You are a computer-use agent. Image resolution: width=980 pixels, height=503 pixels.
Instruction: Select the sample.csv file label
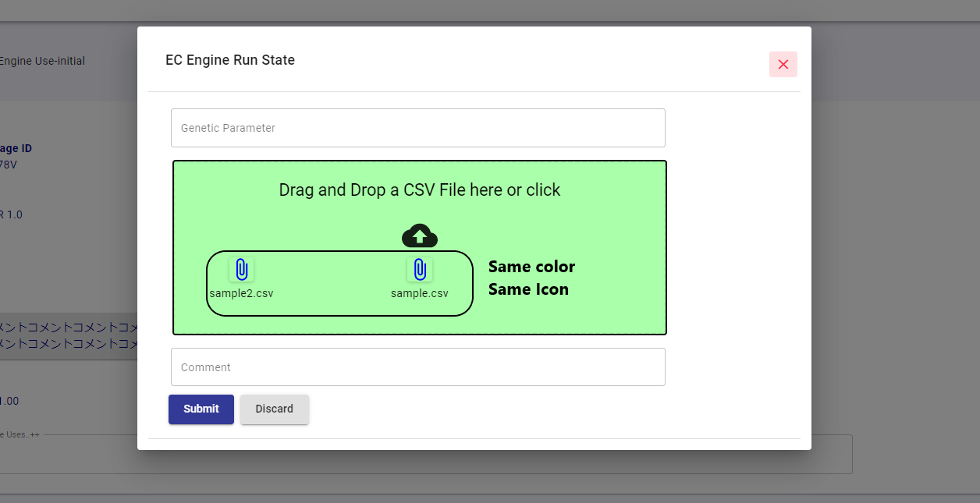[419, 293]
